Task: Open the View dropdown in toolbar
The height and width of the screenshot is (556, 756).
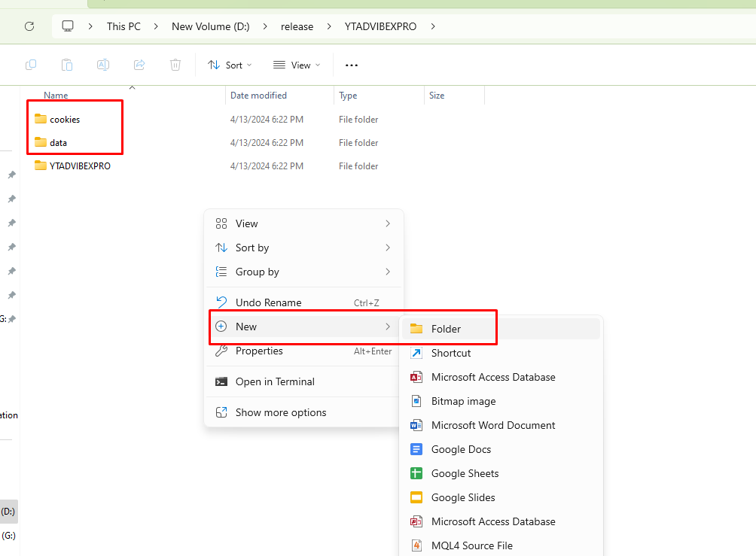Action: (x=296, y=65)
